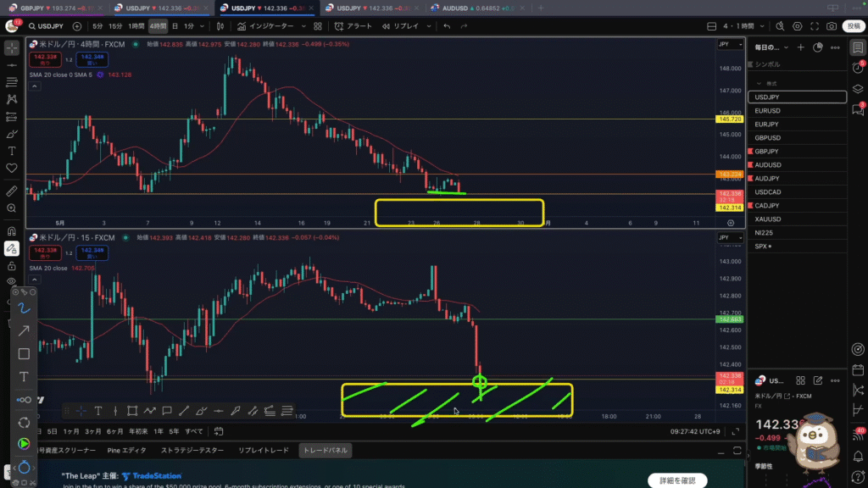Screen dimensions: 868x488
Task: Open the JPY currency dropdown on top chart
Action: [x=730, y=44]
